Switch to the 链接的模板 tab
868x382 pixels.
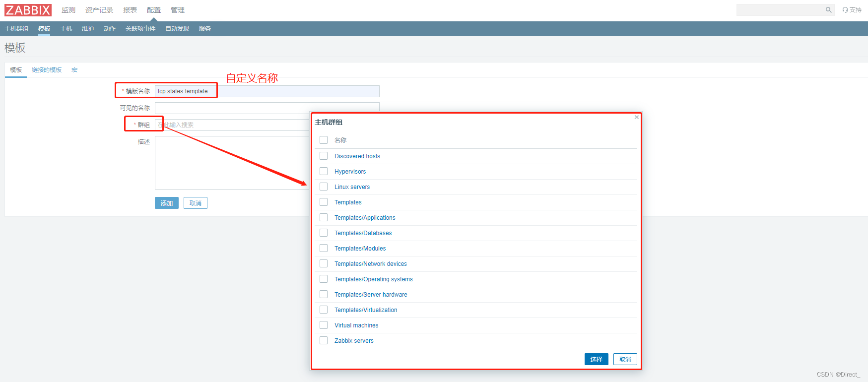click(x=47, y=70)
